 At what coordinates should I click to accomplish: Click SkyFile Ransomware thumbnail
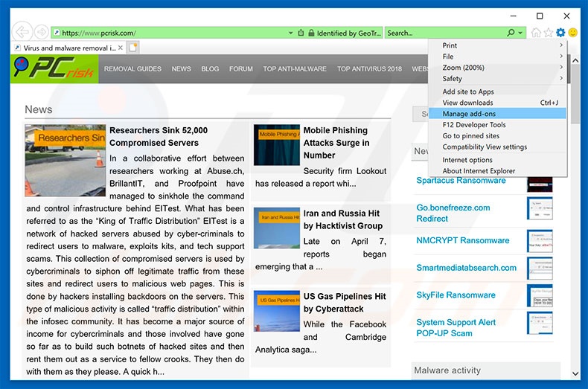540,296
